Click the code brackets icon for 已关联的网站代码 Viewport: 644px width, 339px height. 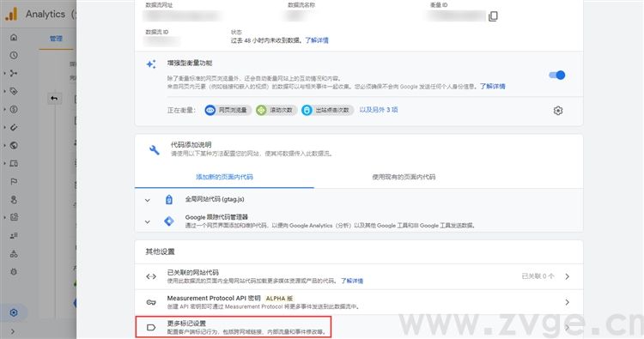click(x=151, y=276)
